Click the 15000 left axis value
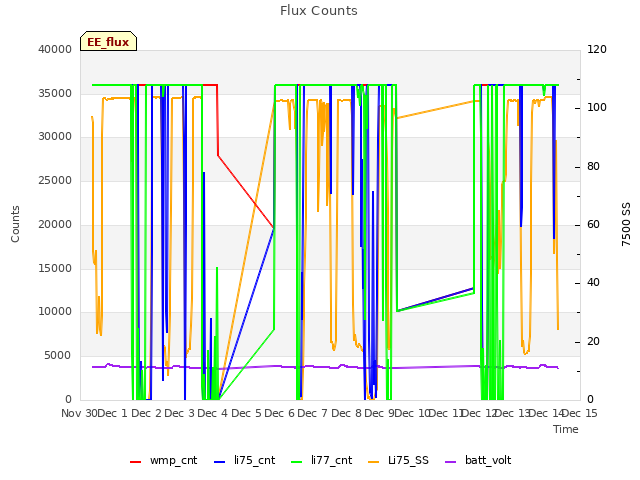640x480 pixels. (55, 268)
